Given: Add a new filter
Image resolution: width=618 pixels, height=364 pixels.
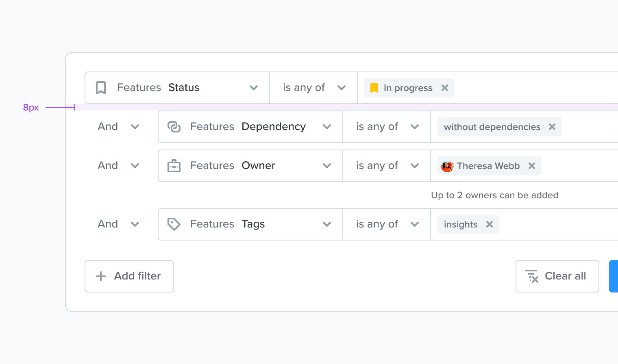Looking at the screenshot, I should (x=129, y=276).
